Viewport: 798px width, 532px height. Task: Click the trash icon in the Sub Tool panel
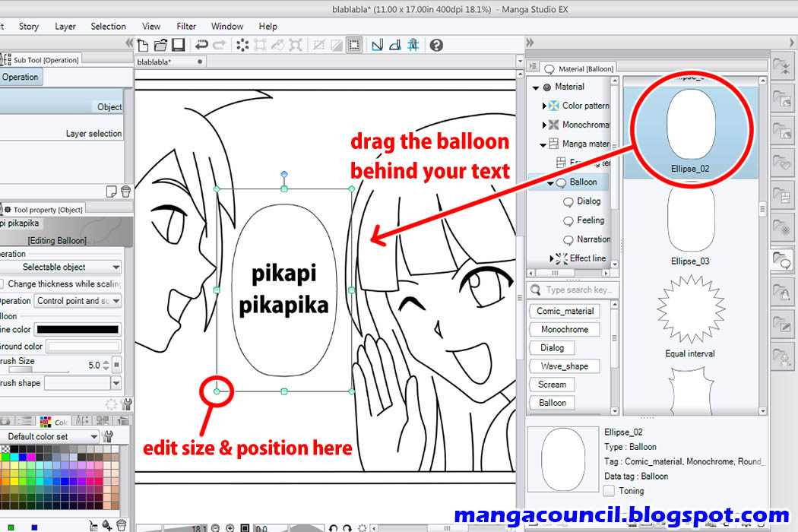[125, 192]
